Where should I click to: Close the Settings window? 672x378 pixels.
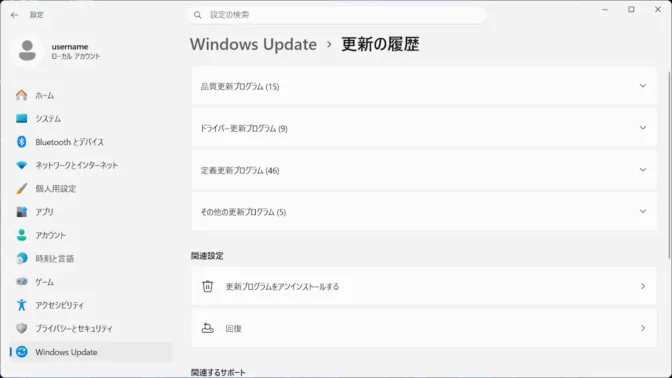point(658,9)
